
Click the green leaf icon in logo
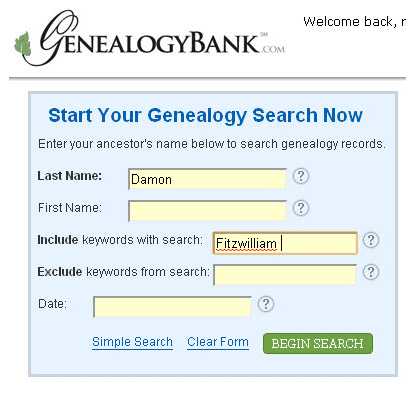tap(23, 44)
